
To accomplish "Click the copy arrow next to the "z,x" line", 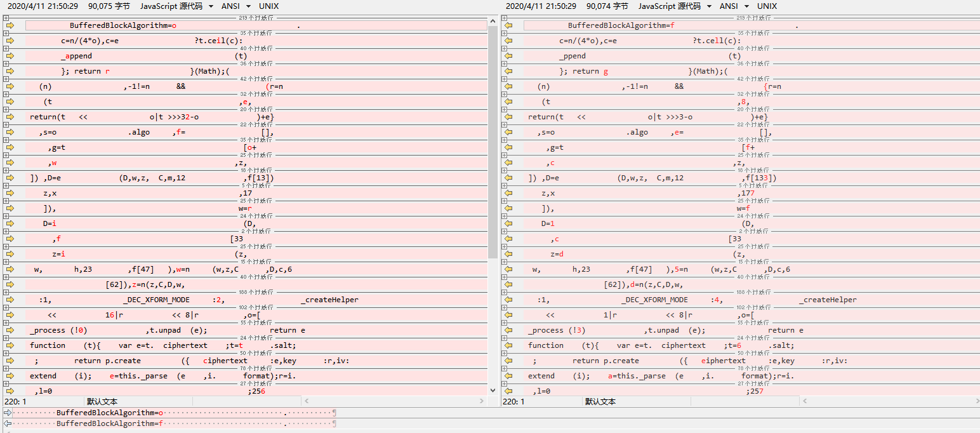I will [10, 193].
